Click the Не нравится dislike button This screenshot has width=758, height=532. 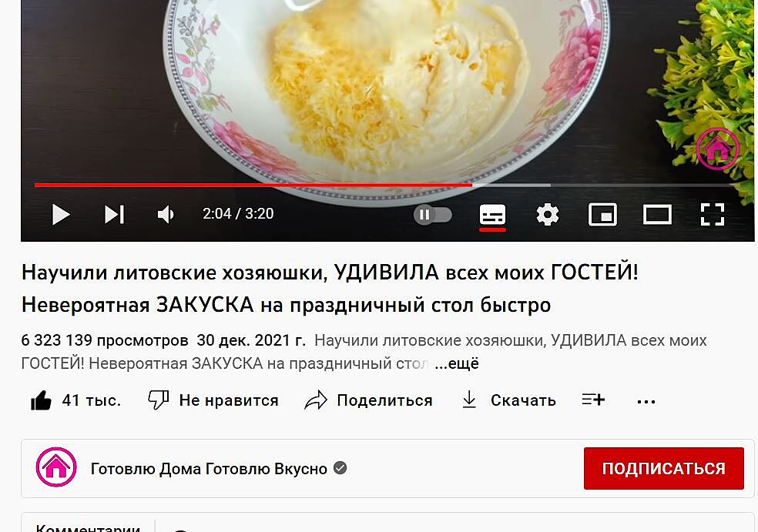(x=213, y=400)
